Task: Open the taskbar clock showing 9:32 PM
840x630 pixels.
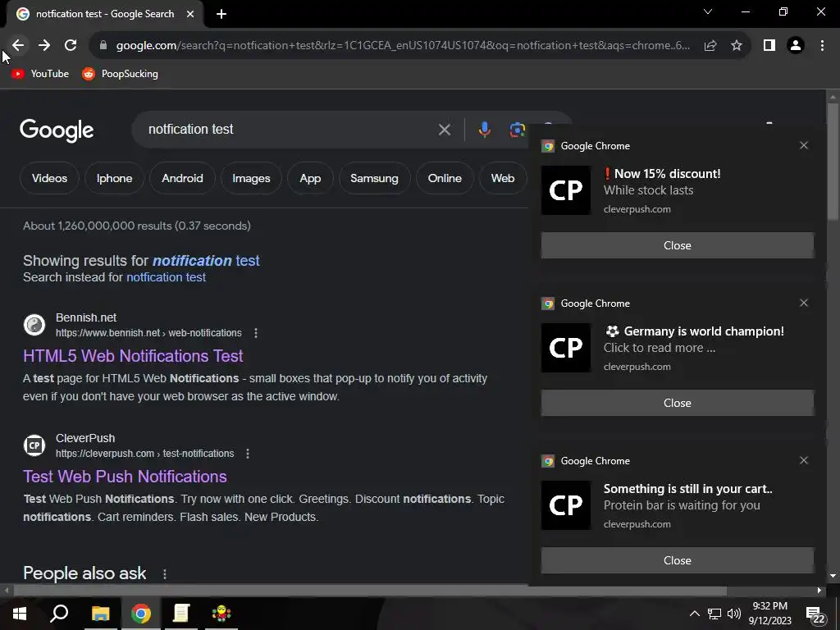Action: coord(769,614)
